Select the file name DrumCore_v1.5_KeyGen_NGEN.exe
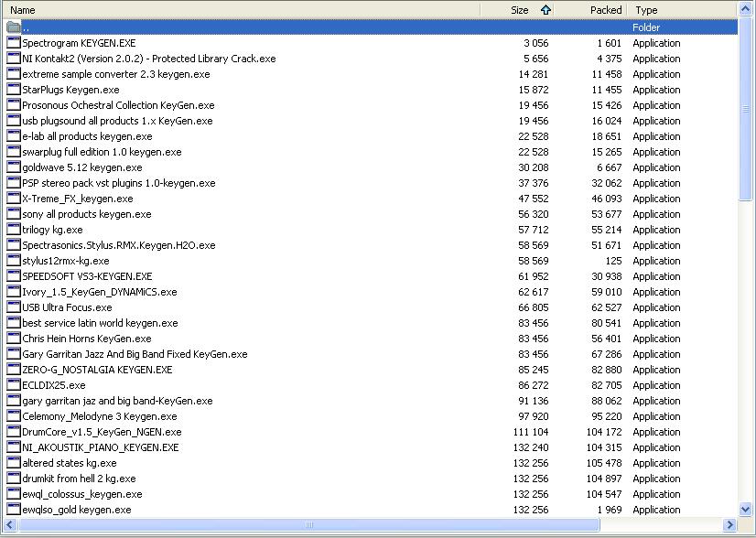 coord(102,432)
